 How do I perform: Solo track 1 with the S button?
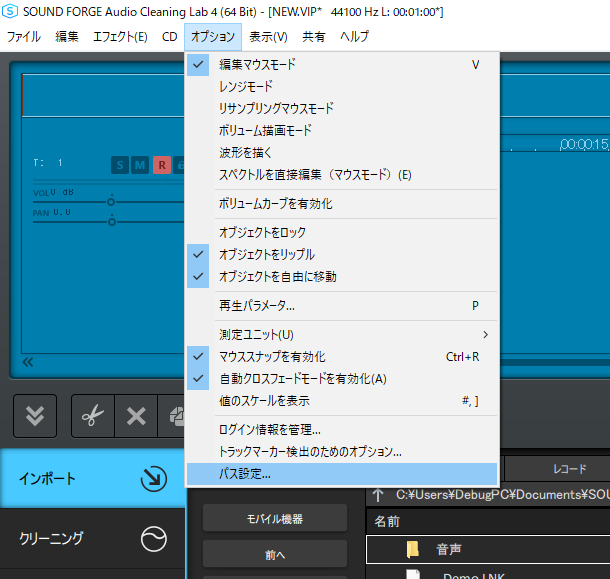click(120, 165)
